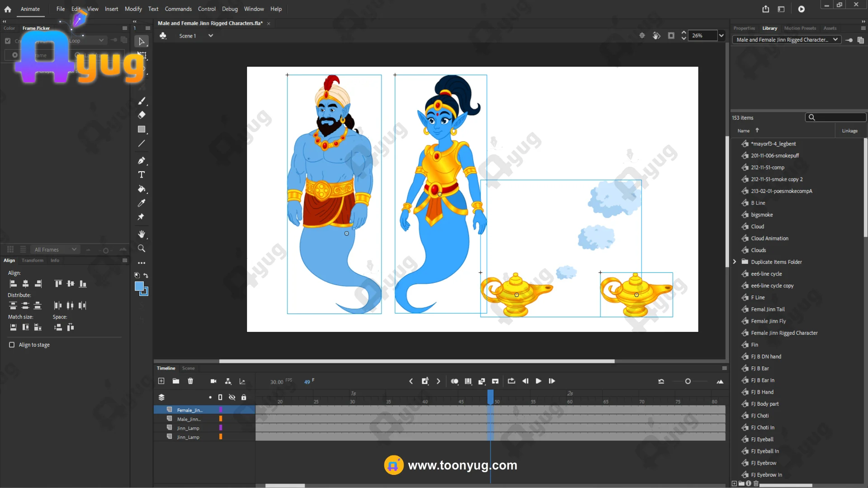Select the Rectangle tool
The image size is (868, 488).
[142, 129]
